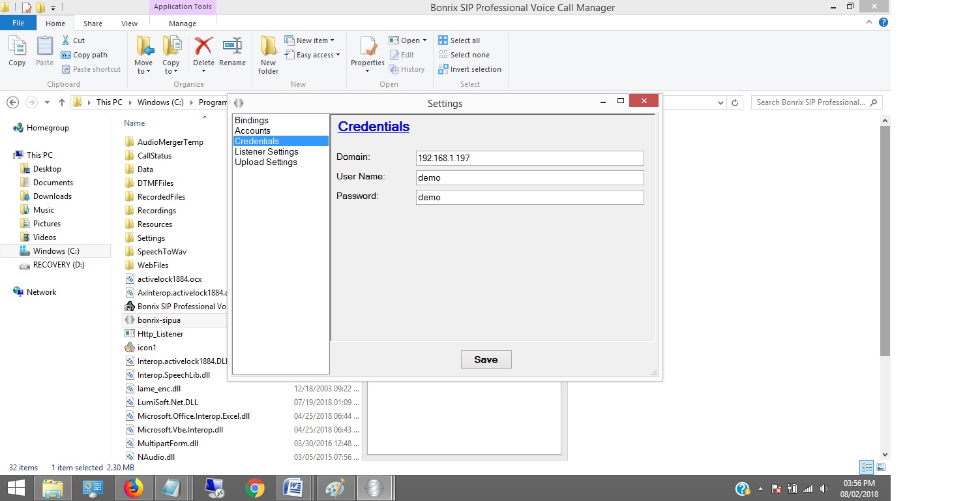Click the Password input field
The image size is (980, 501).
(529, 197)
